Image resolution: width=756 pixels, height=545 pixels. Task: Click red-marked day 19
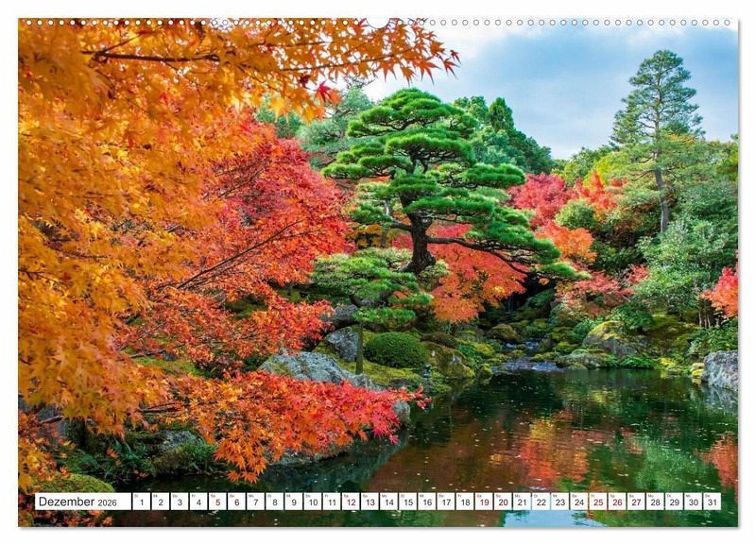(x=484, y=502)
